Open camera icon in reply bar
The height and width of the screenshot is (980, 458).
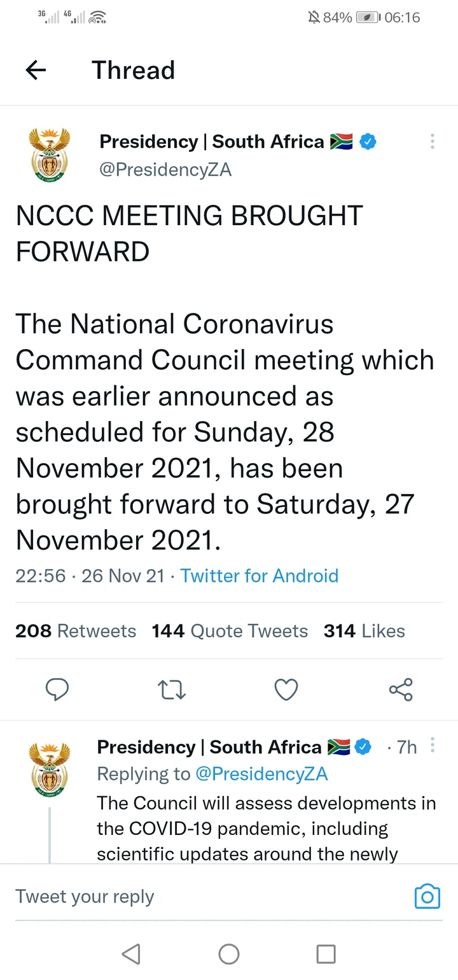427,896
